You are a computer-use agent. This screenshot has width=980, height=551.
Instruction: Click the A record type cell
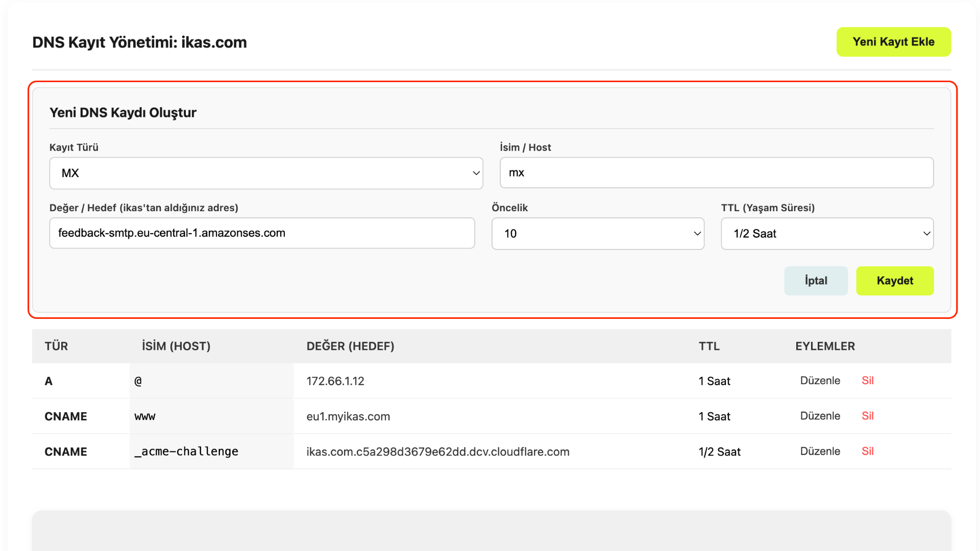pyautogui.click(x=48, y=381)
